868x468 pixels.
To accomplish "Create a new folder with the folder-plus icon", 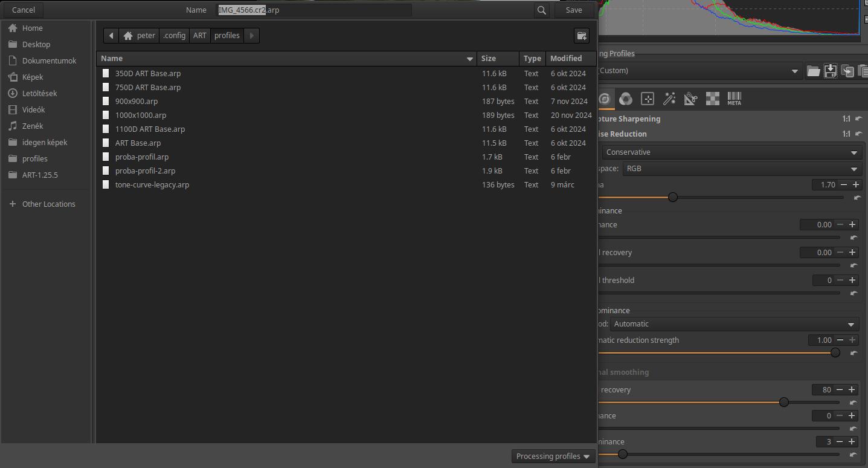I will [x=581, y=36].
